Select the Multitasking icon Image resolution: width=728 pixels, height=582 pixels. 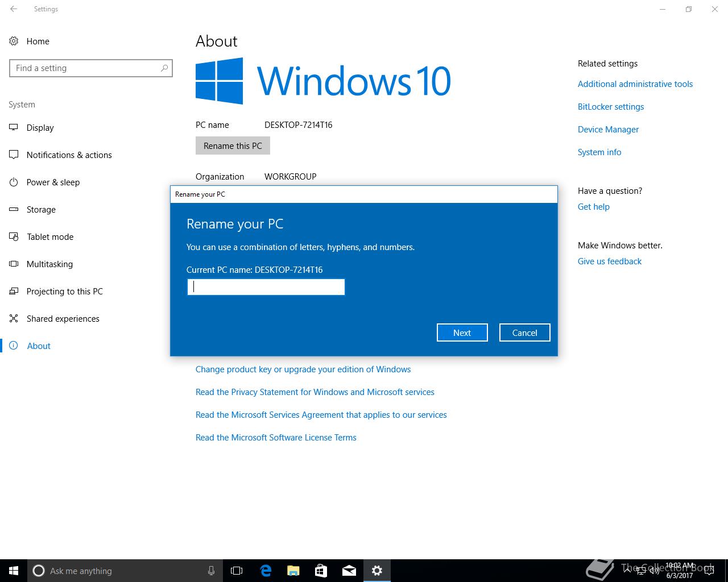point(14,264)
